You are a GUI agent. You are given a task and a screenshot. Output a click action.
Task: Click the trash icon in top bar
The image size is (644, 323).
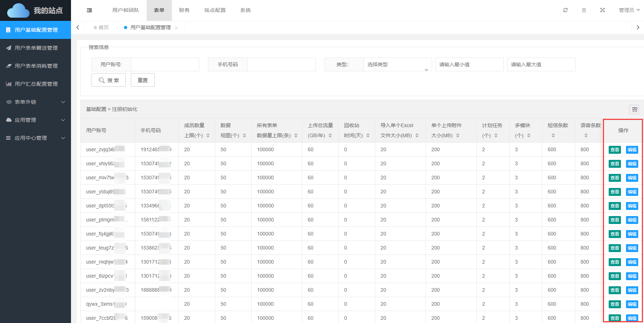pyautogui.click(x=584, y=10)
